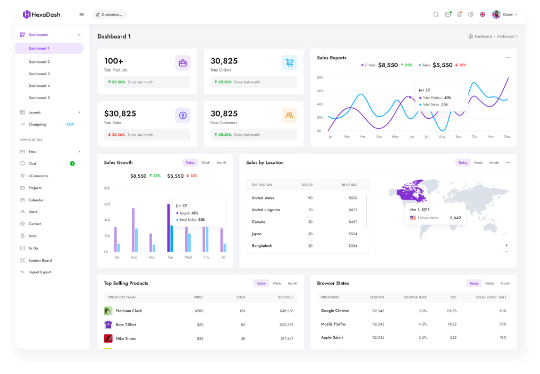Switch Sales by Location to Today
Viewport: 540px width, 374px height.
[x=463, y=163]
